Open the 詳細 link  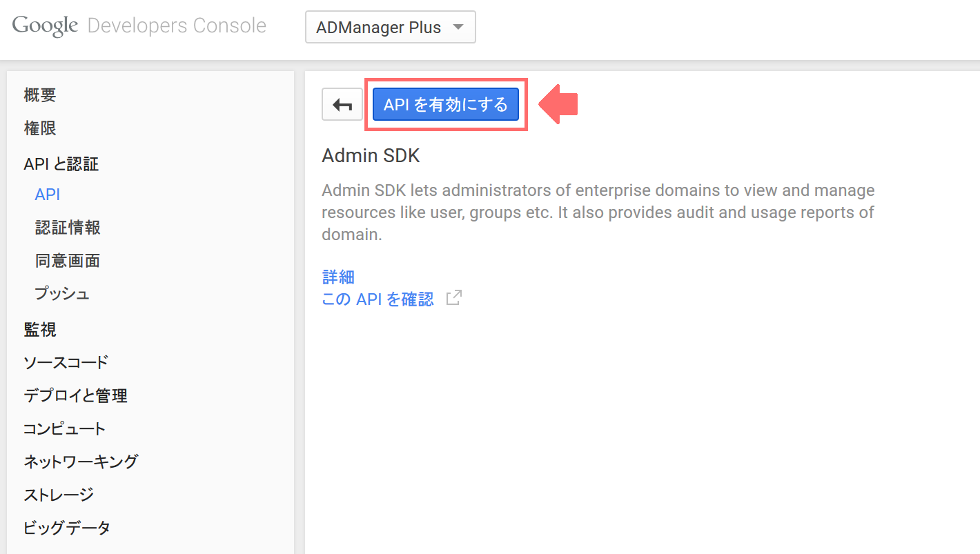click(x=337, y=276)
